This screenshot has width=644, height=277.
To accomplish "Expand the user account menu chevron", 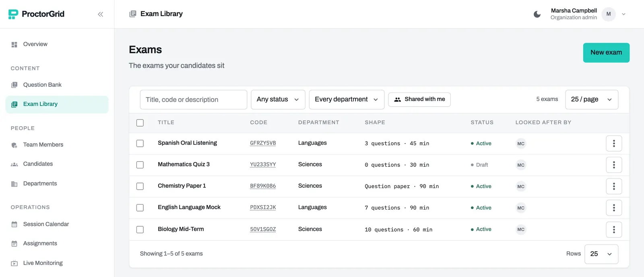I will tap(623, 14).
